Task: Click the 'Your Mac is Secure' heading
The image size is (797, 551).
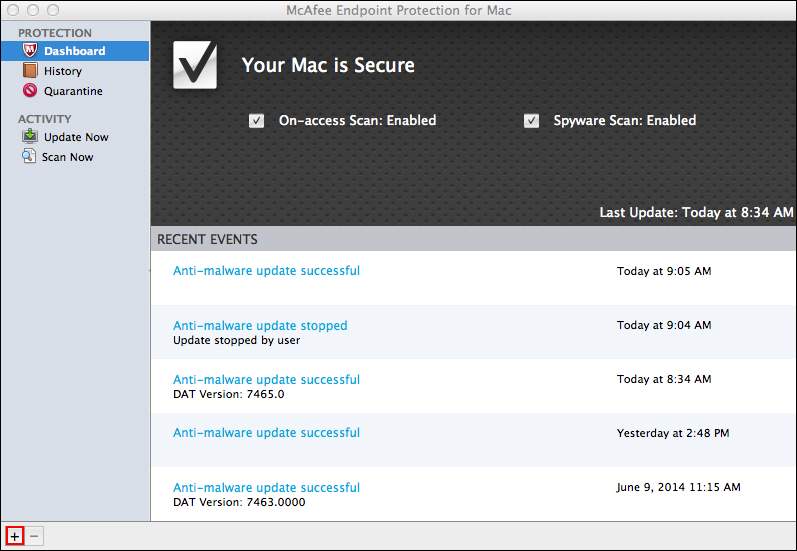Action: [328, 65]
